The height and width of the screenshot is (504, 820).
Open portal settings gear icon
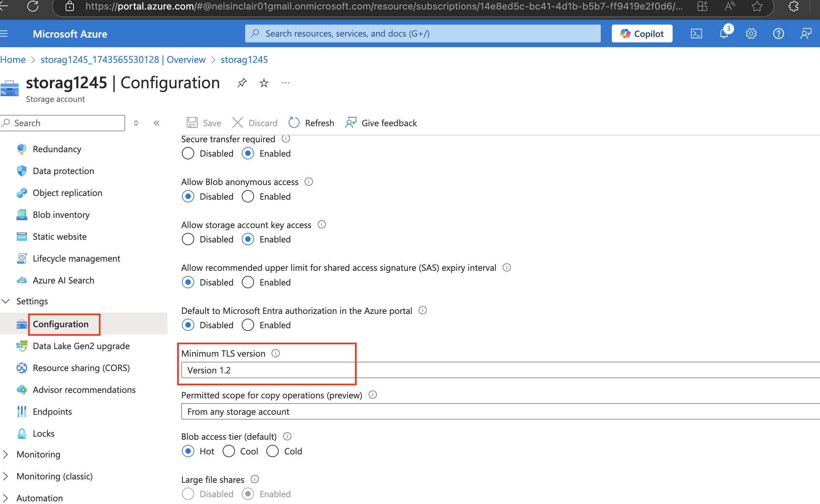point(751,34)
